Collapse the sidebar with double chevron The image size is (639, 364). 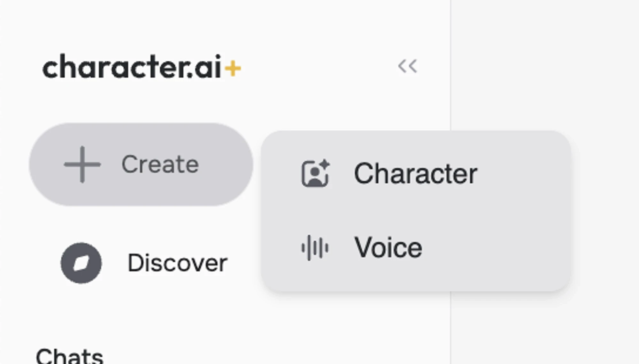407,66
